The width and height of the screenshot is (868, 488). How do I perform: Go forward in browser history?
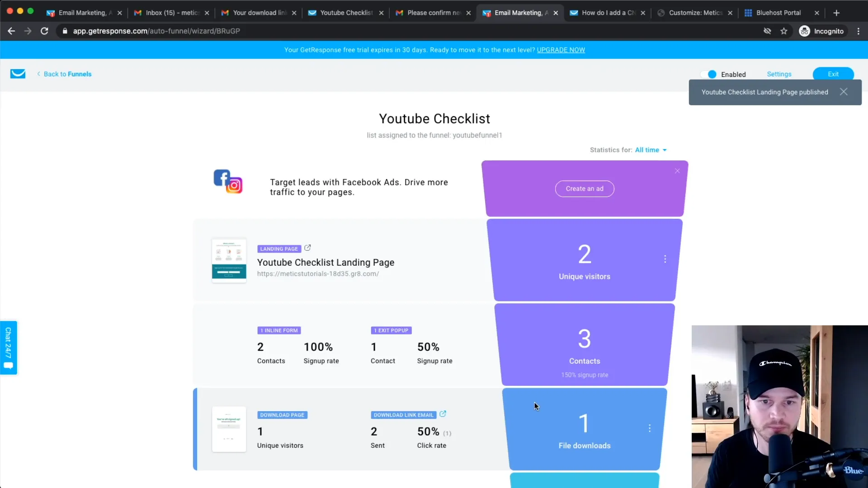pyautogui.click(x=28, y=31)
